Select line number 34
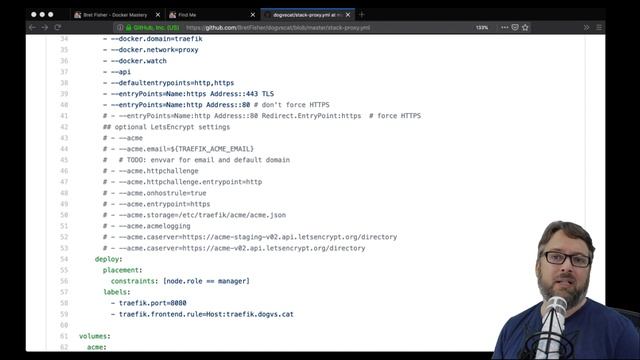 (64, 39)
